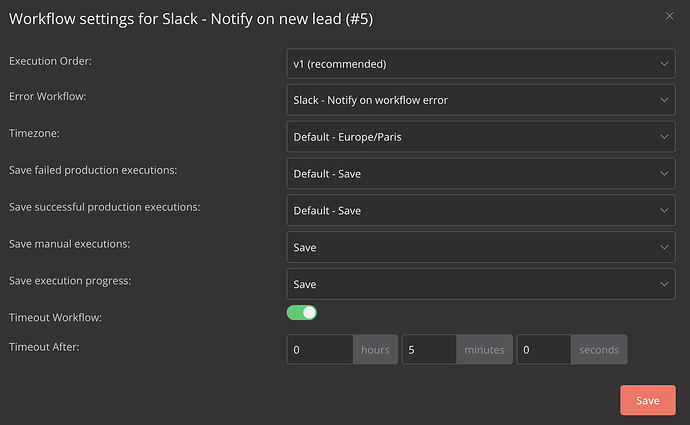Click the workflow settings dialog title

point(191,19)
